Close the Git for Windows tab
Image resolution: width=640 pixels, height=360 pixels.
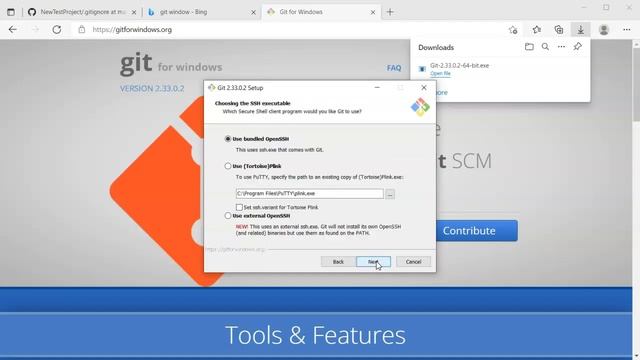point(373,13)
